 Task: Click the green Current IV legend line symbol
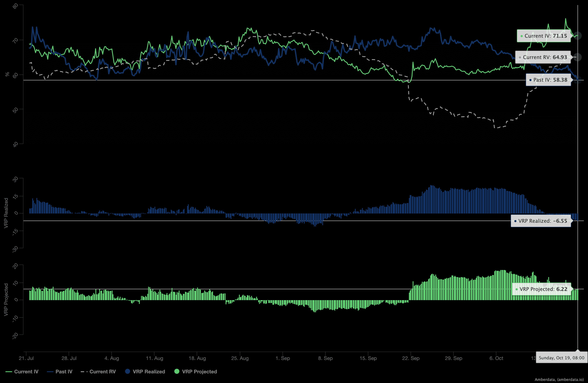coord(9,372)
